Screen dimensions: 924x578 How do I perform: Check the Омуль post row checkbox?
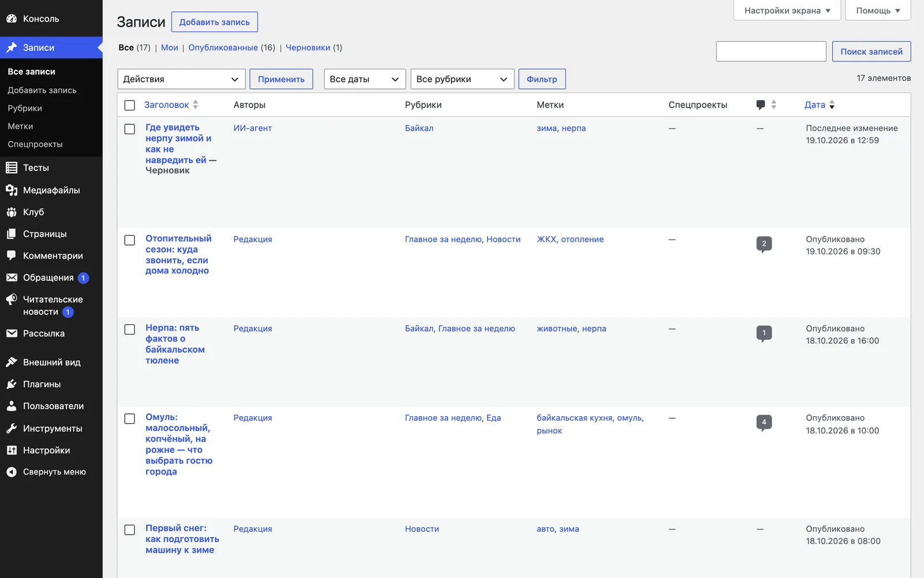coord(130,418)
